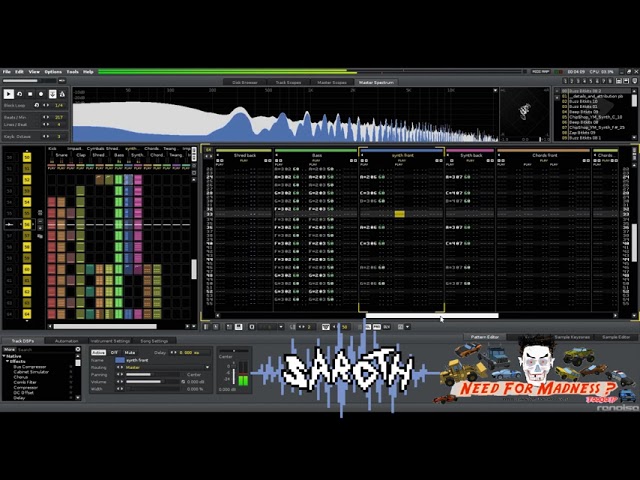Click the Keyb. Octave stepper arrows

[x=46, y=136]
